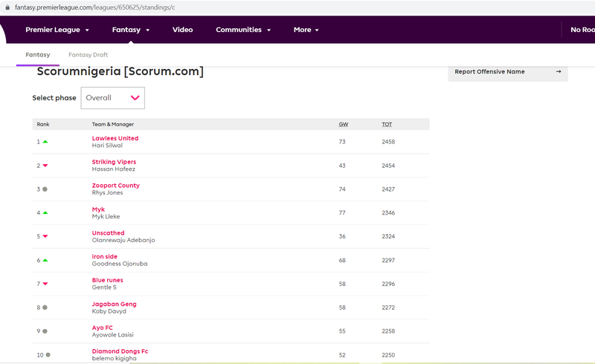Open the Lawlees United team link

pos(115,138)
